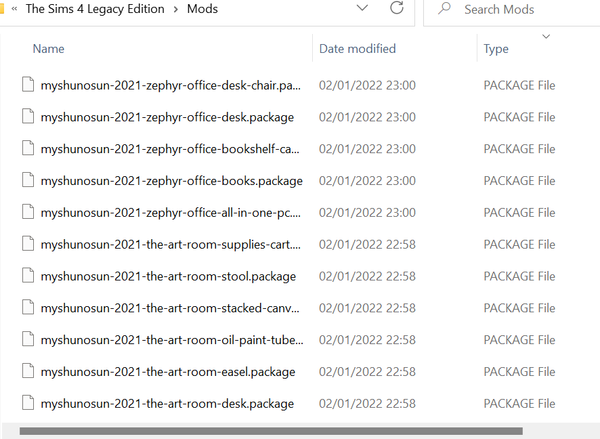Viewport: 600px width, 439px height.
Task: Select the zephyr-office-bookshelf file icon
Action: pyautogui.click(x=28, y=148)
